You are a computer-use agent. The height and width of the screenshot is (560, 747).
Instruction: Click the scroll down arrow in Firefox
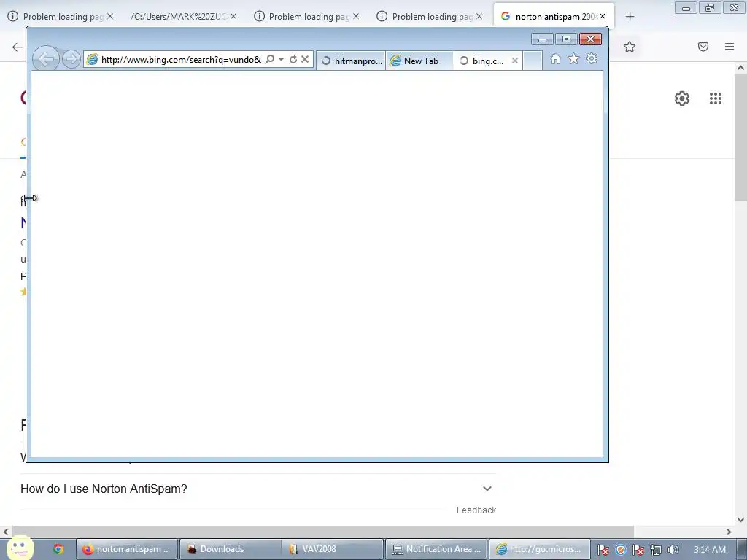coord(740,520)
